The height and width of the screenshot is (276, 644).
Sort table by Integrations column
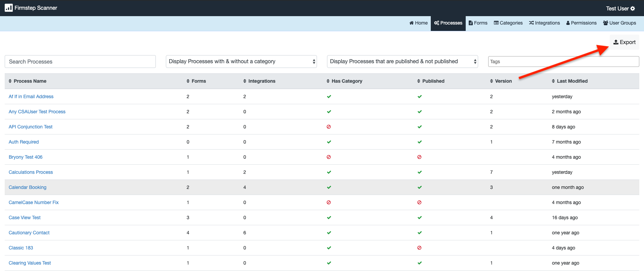[x=259, y=81]
